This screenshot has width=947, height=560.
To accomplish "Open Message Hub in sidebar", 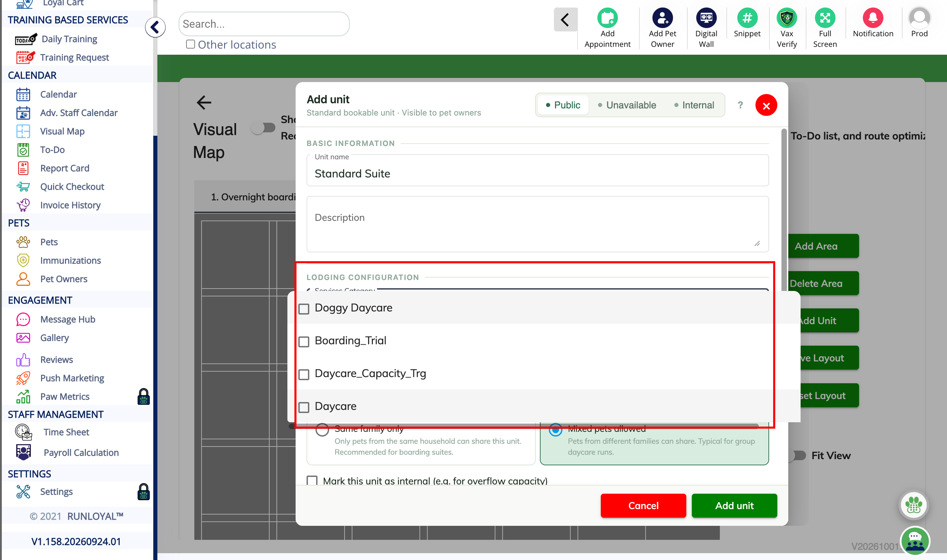I will click(68, 319).
